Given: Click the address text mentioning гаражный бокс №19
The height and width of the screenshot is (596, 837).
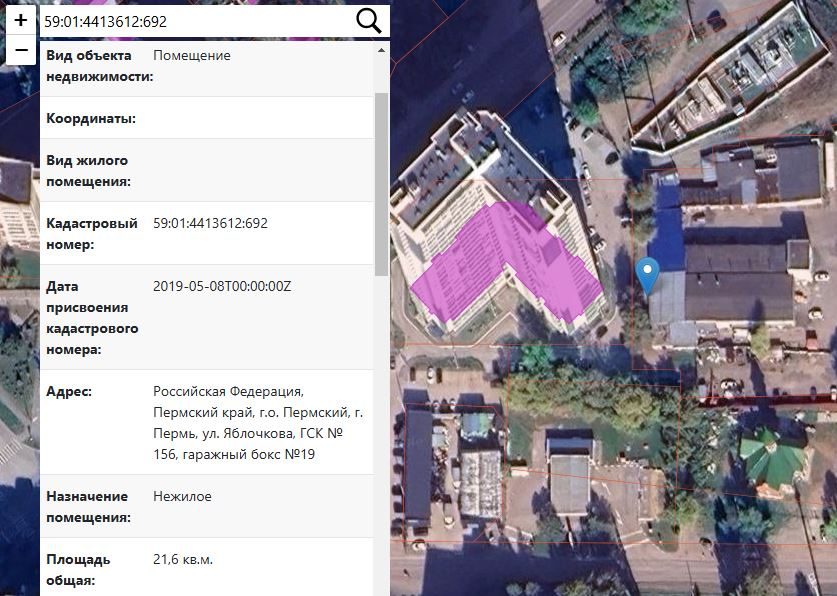Looking at the screenshot, I should point(258,423).
